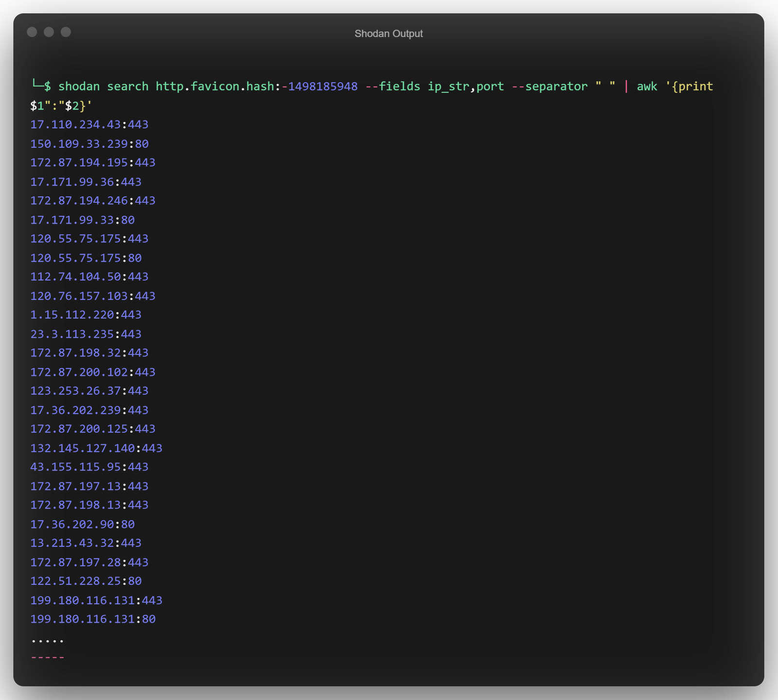The width and height of the screenshot is (778, 700).
Task: Select result line 199.180.116.131:80
Action: pos(93,619)
